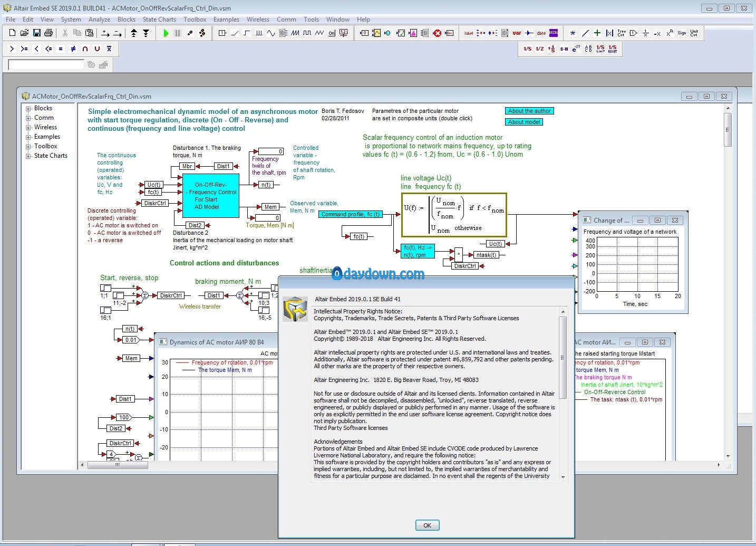Open the Help menu
756x546 pixels.
click(x=363, y=20)
